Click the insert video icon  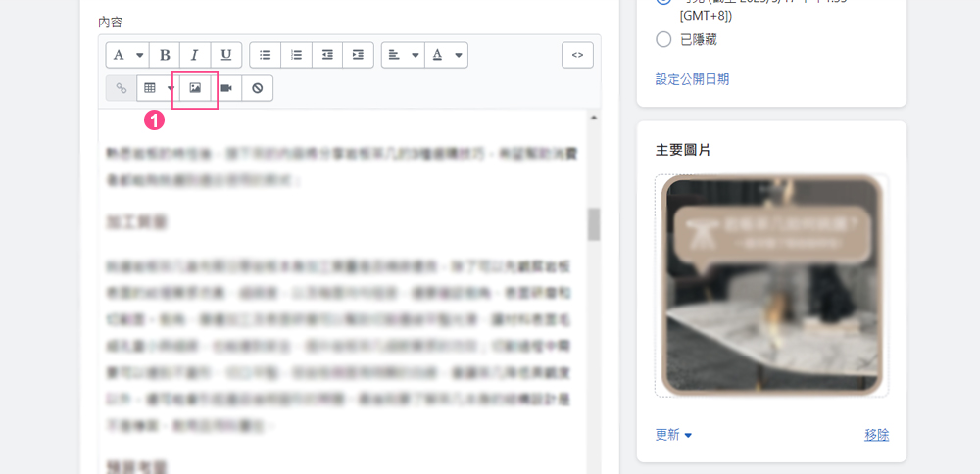[226, 88]
